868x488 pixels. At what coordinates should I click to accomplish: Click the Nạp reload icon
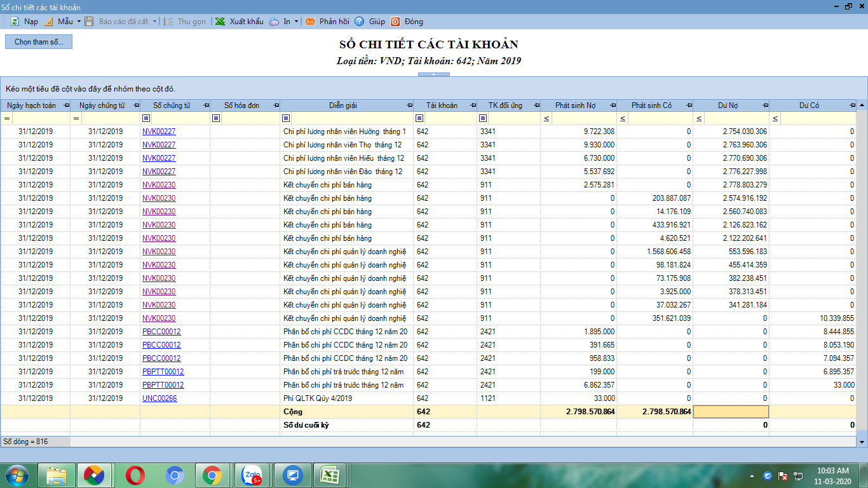click(x=15, y=22)
